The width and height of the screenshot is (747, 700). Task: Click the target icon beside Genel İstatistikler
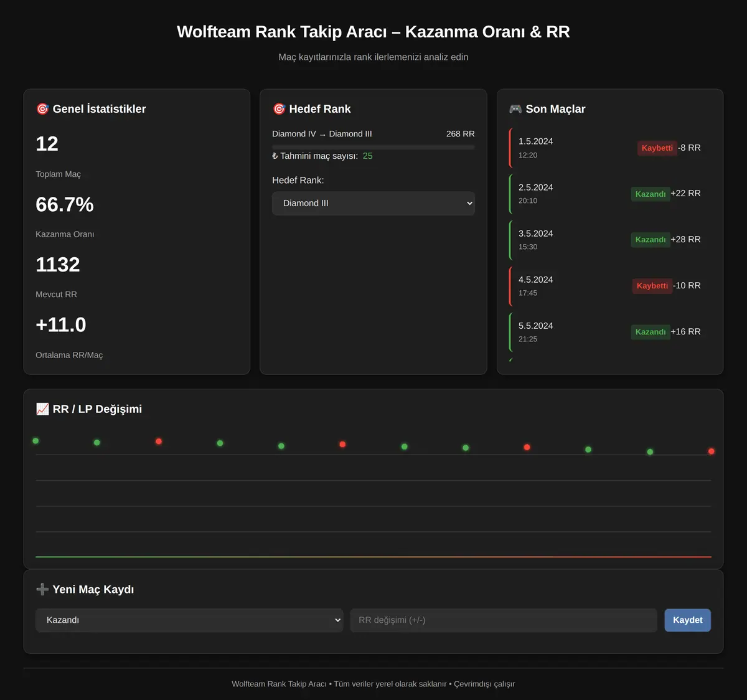[x=42, y=109]
